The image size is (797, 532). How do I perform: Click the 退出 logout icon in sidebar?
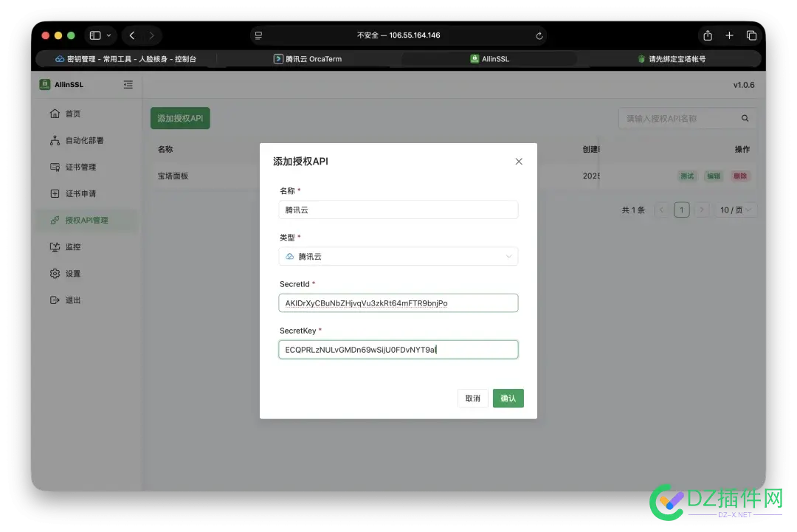(55, 300)
